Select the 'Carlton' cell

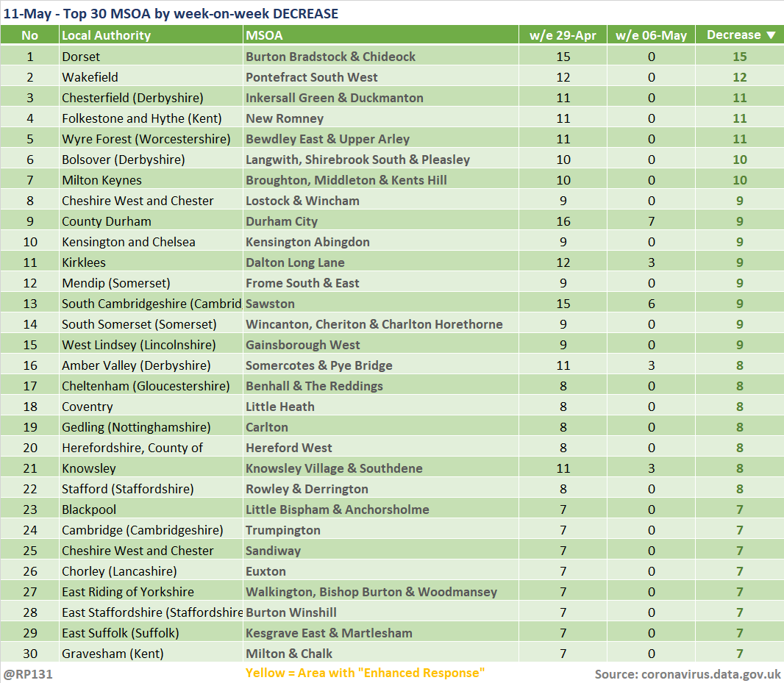pos(380,427)
